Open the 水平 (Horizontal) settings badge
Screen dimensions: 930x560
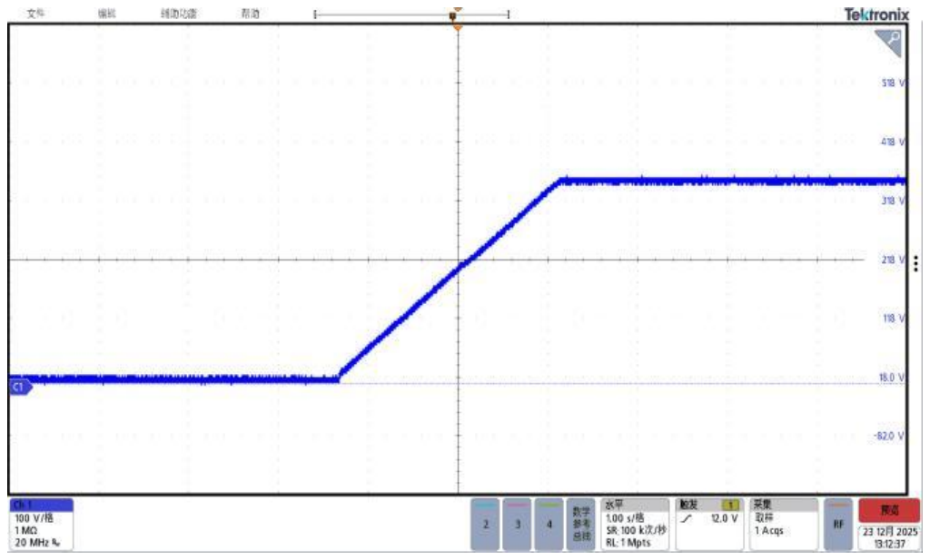pyautogui.click(x=635, y=525)
